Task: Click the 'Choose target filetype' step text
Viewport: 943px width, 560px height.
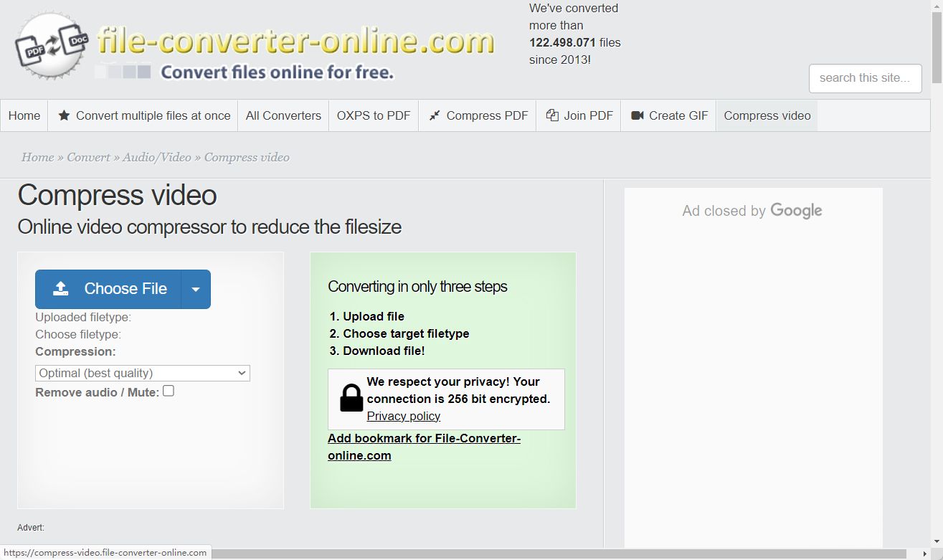Action: point(406,333)
